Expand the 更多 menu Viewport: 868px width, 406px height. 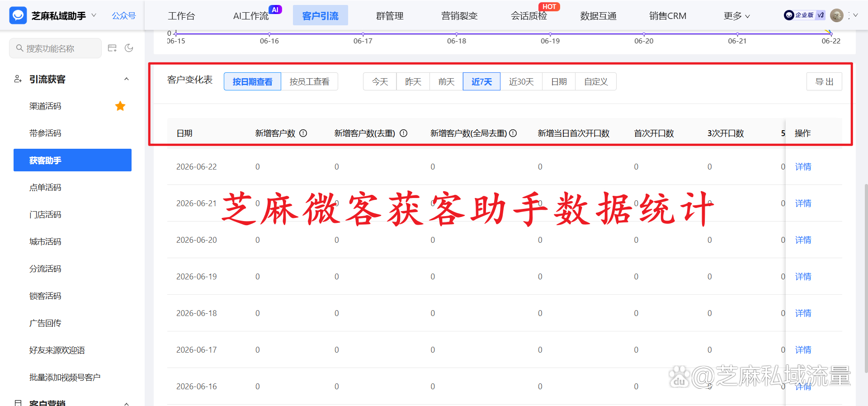(x=737, y=16)
